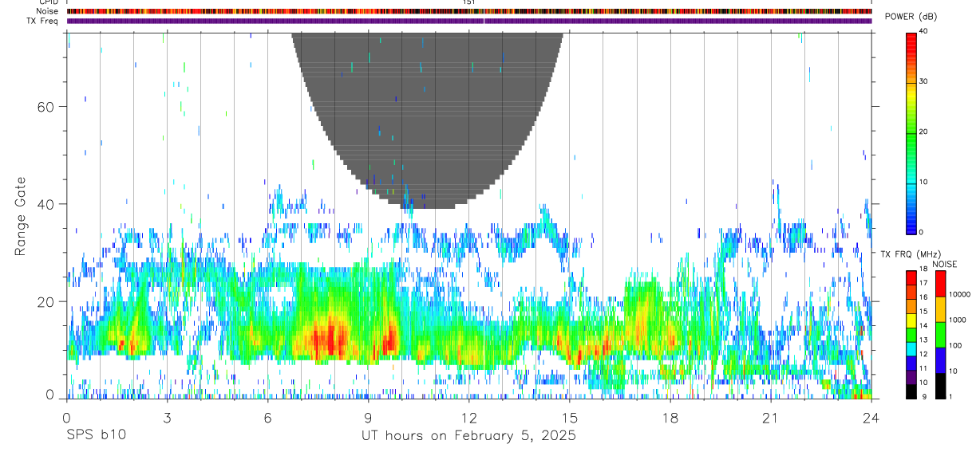The height and width of the screenshot is (452, 980).
Task: Click the x-axis tick label 12
Action: coord(468,418)
